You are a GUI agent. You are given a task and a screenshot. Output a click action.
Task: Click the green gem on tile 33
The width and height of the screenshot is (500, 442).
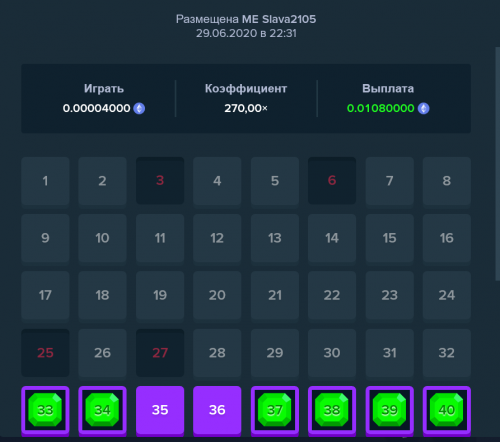[x=45, y=410]
